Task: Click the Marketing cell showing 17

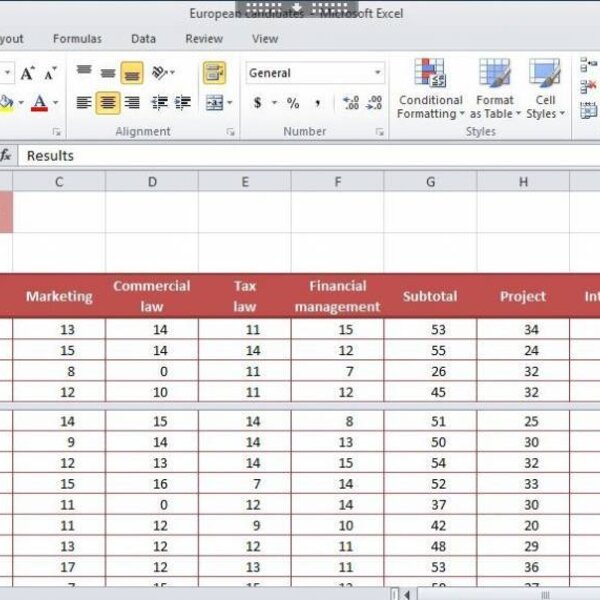Action: (59, 567)
